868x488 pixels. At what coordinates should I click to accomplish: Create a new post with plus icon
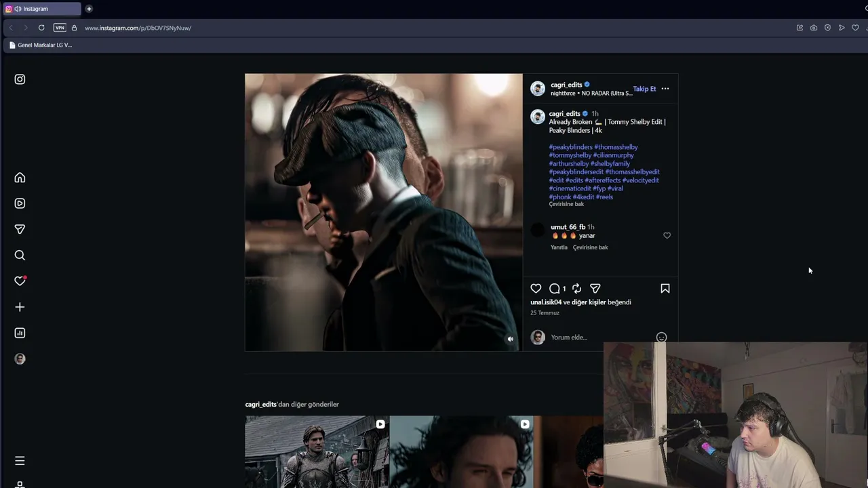click(x=20, y=307)
